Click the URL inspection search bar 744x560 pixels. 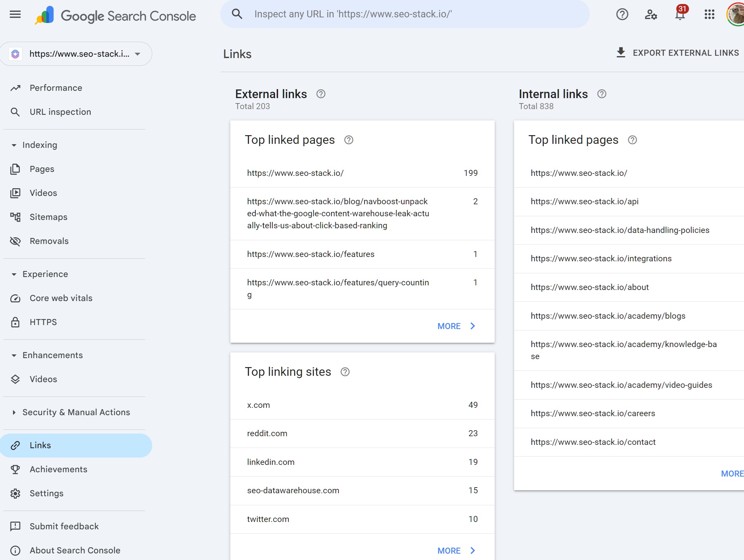(404, 14)
